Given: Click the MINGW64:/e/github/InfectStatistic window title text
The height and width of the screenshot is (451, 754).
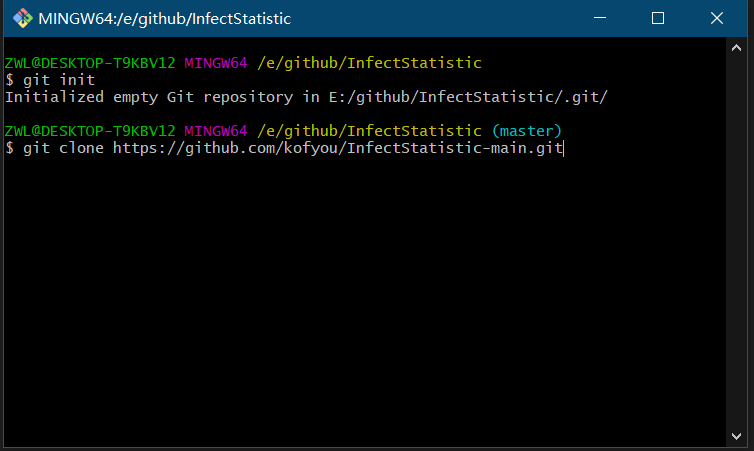Looking at the screenshot, I should click(x=164, y=19).
